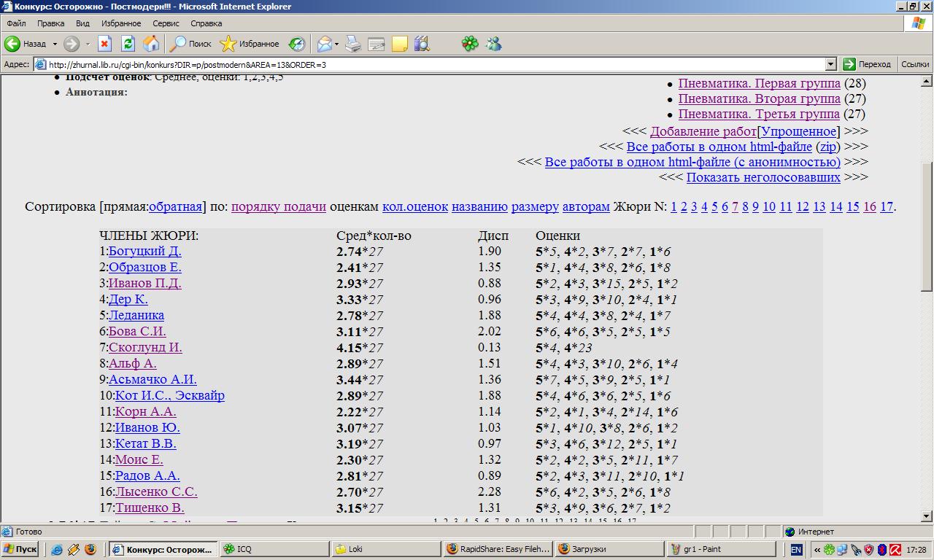Refresh the page with the Refresh icon
Viewport: 934px width, 560px height.
[128, 44]
